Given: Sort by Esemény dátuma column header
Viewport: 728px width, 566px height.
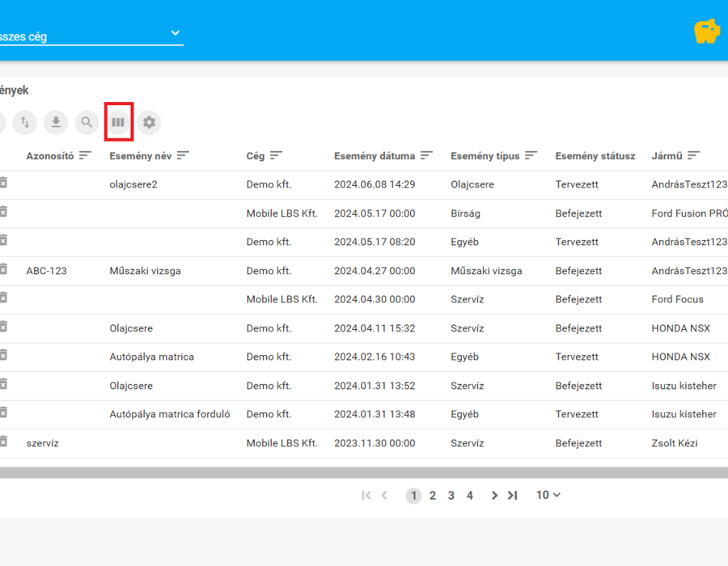Looking at the screenshot, I should click(375, 156).
